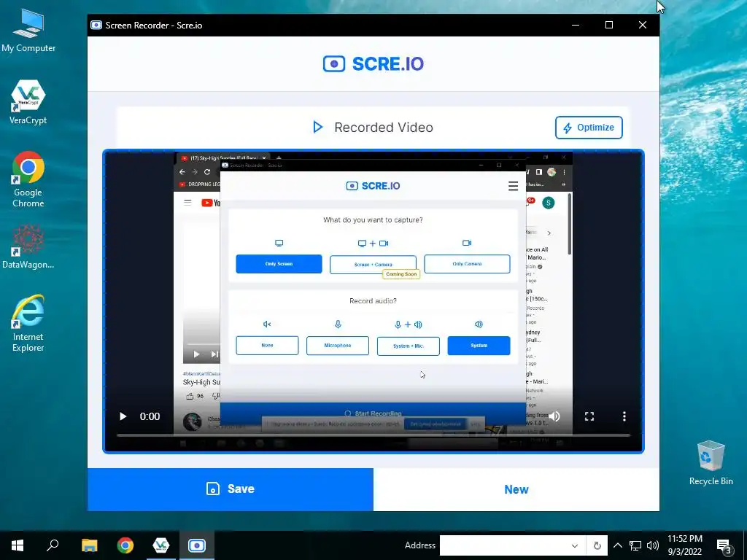Select the Internet Explorer desktop shortcut
Viewport: 747px width, 560px height.
click(x=28, y=323)
